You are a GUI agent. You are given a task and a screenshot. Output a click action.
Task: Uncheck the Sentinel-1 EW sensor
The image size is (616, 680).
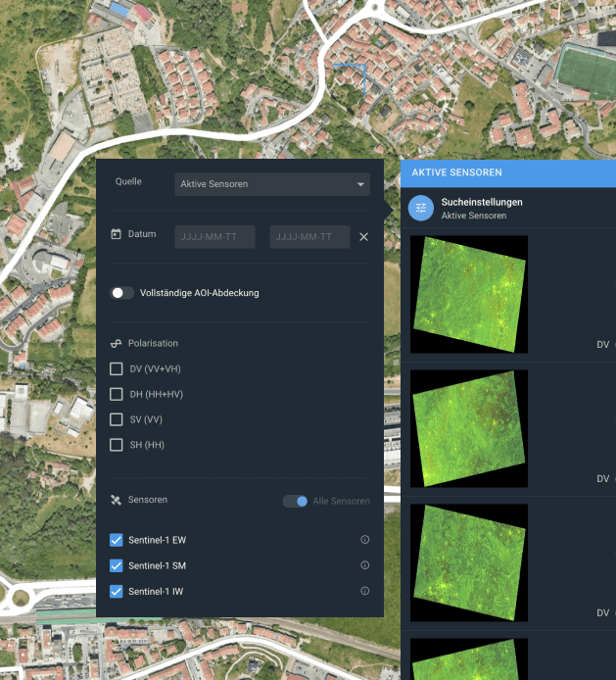(117, 540)
